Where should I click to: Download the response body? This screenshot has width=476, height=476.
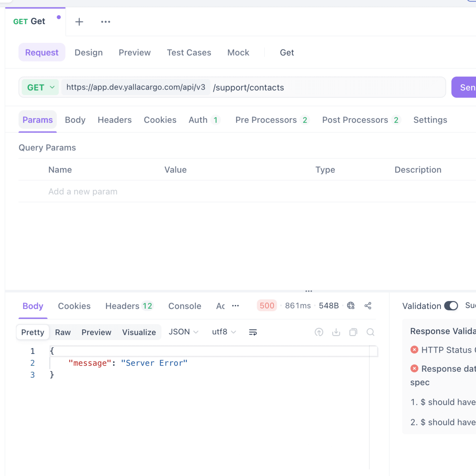point(336,332)
